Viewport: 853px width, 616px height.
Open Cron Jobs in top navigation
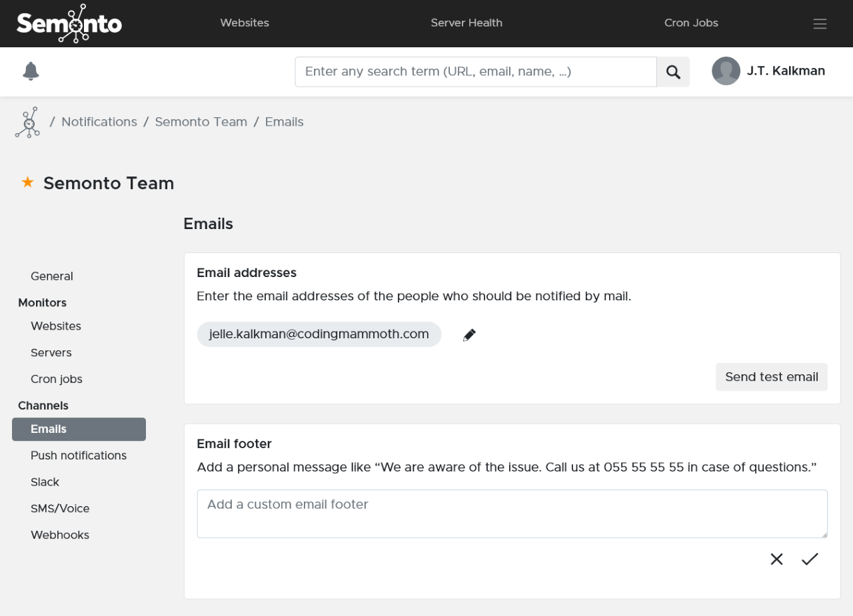click(691, 23)
